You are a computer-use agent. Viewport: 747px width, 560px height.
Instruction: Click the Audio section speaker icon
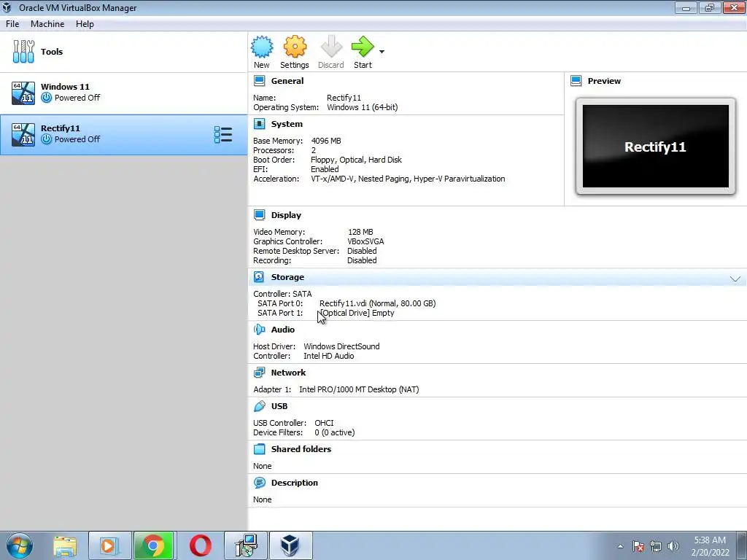259,330
